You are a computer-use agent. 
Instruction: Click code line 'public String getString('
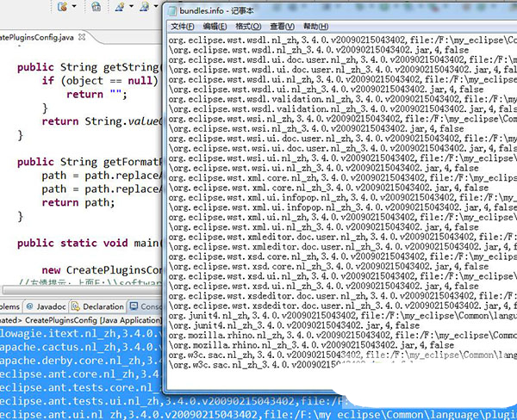click(90, 67)
